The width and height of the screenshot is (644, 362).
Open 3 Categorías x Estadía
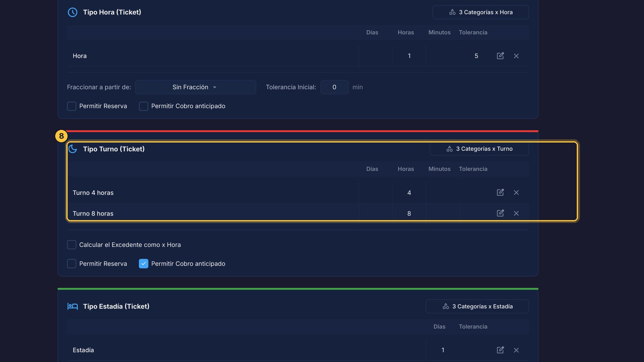click(477, 306)
